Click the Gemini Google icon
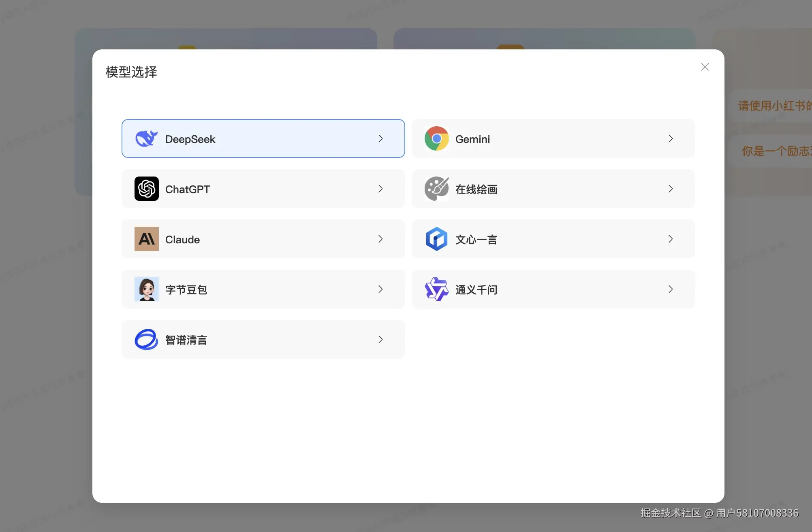812x532 pixels. click(436, 138)
